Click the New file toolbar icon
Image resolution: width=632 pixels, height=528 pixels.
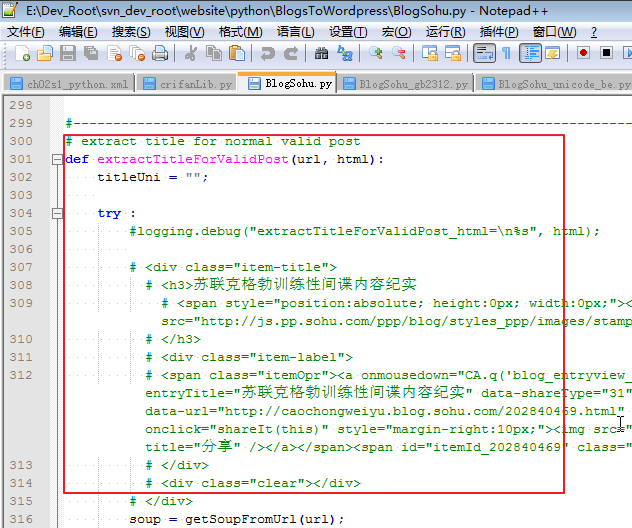pyautogui.click(x=18, y=53)
